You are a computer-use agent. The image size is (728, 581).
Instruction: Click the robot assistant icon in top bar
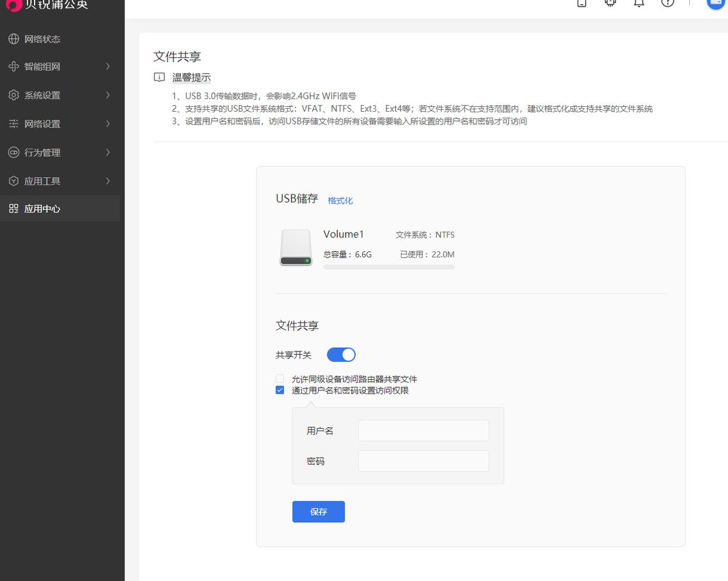610,3
